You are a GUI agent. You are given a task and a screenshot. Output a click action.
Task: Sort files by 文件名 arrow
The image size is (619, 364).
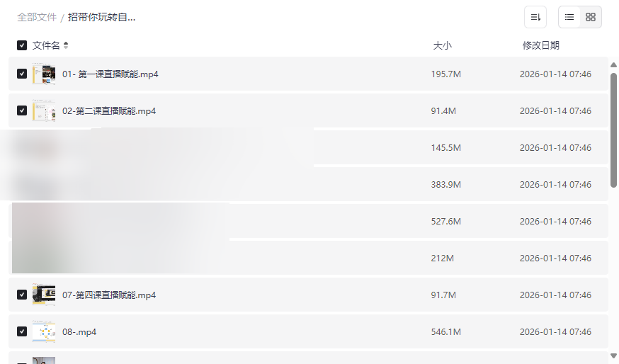66,45
